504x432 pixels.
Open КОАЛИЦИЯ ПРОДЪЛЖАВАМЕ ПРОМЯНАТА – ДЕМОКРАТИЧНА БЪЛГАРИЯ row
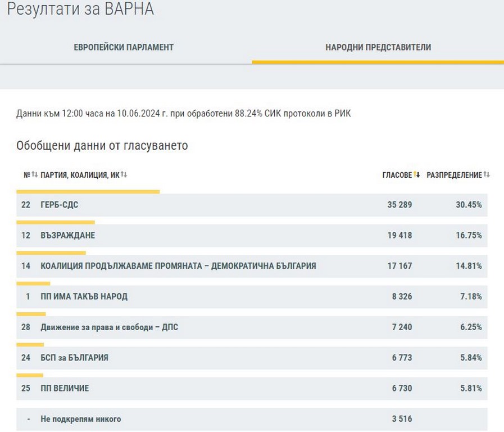(178, 265)
